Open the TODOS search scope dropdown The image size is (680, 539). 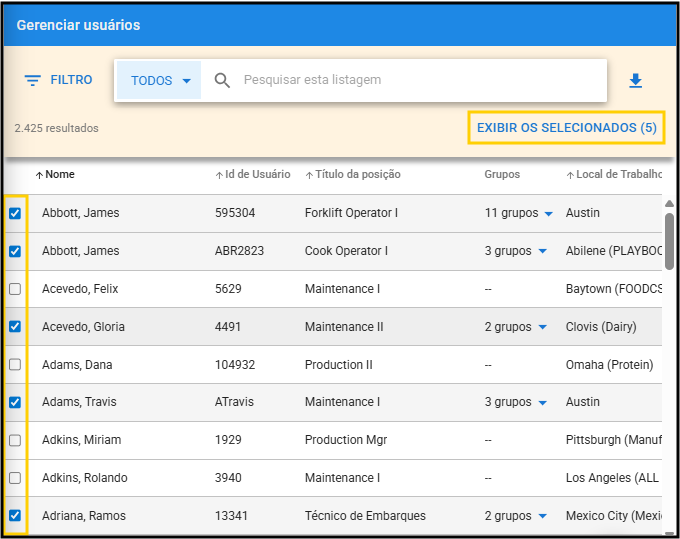160,81
